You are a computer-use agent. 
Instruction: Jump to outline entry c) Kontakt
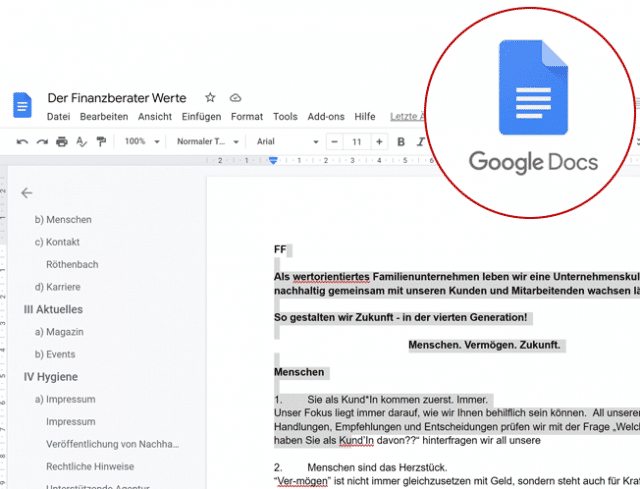tap(57, 242)
